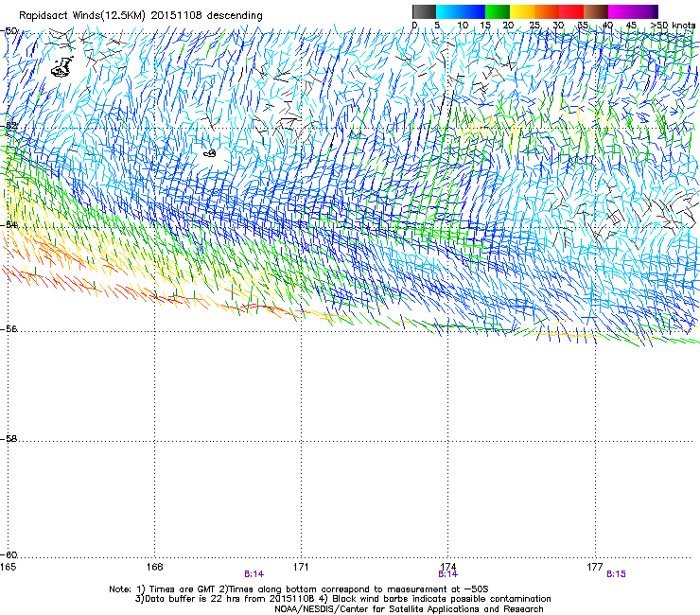Click the '-60' latitude axis label
This screenshot has width=700, height=615.
[9, 554]
